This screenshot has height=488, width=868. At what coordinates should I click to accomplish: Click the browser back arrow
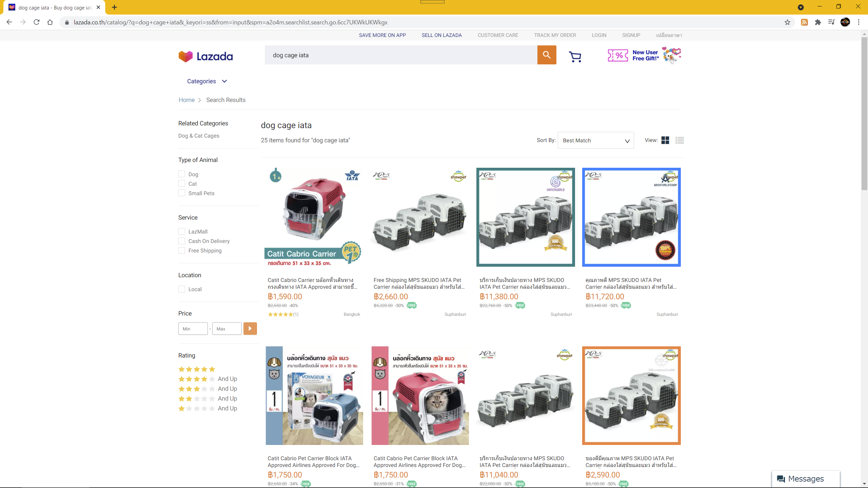[9, 22]
